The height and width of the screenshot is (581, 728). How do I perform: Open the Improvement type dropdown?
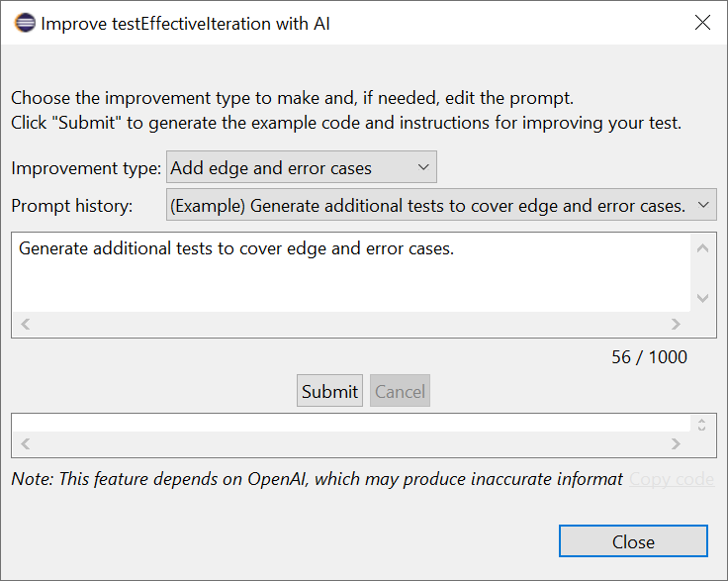(x=302, y=167)
